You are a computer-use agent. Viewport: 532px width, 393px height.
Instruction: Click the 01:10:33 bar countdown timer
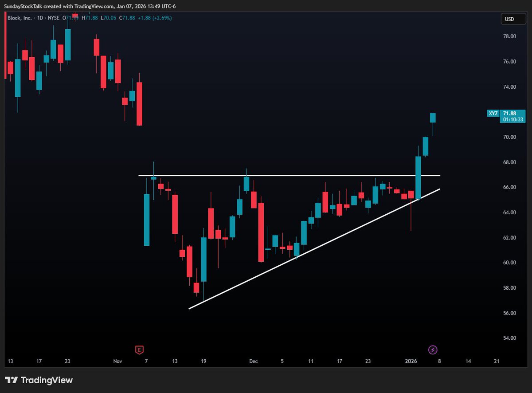(x=512, y=120)
